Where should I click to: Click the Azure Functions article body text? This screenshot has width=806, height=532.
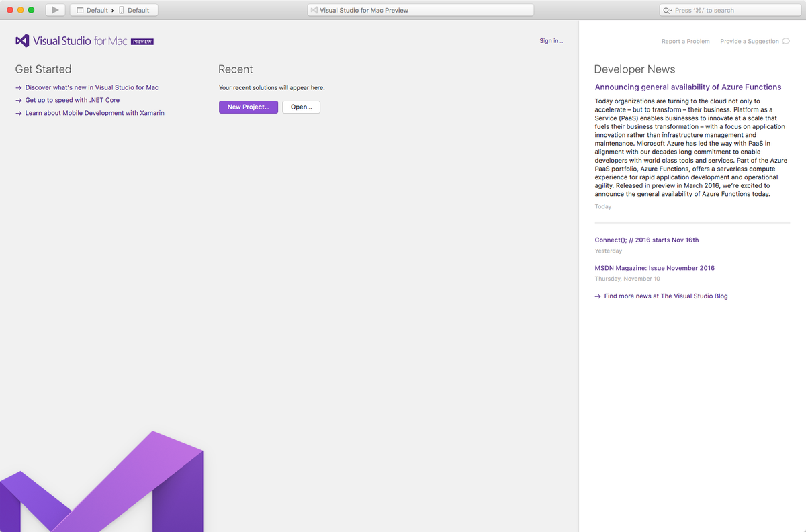(690, 148)
